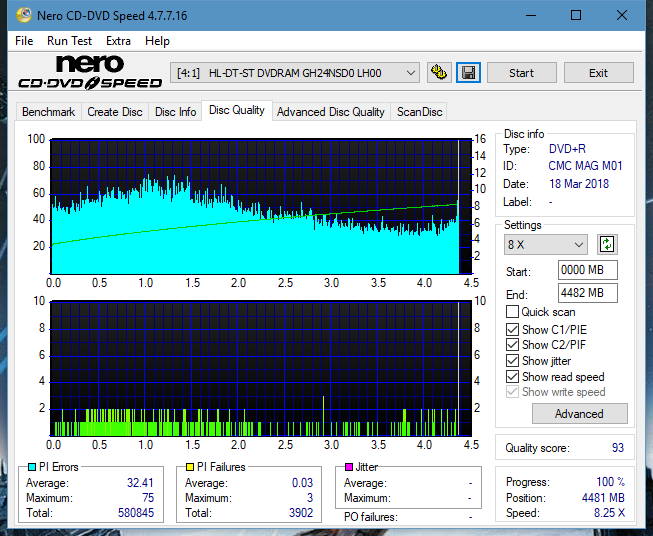
Task: Open the File menu
Action: tap(24, 41)
